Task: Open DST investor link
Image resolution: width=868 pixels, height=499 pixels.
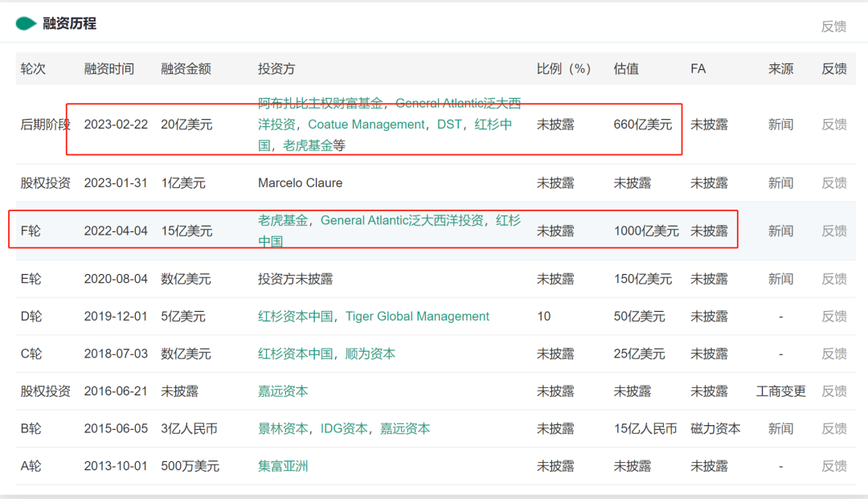Action: coord(449,125)
